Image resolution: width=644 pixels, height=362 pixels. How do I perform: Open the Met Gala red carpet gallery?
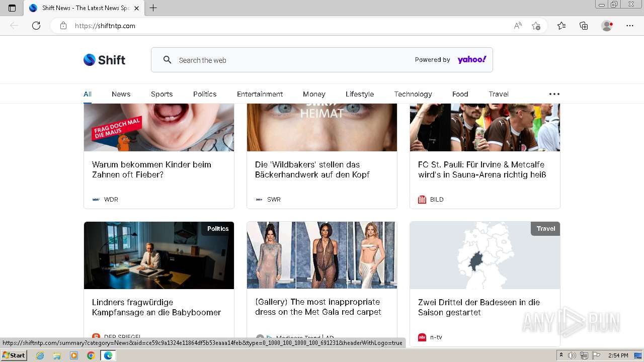(x=318, y=307)
